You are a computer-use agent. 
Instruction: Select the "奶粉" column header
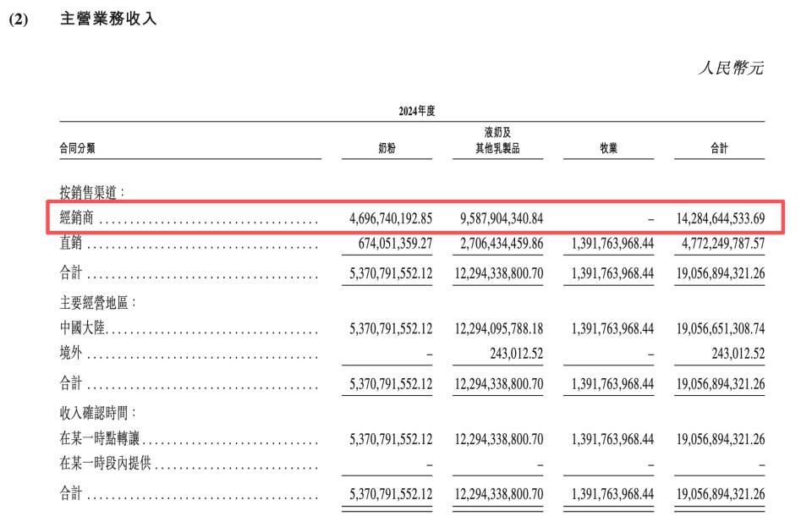click(387, 148)
